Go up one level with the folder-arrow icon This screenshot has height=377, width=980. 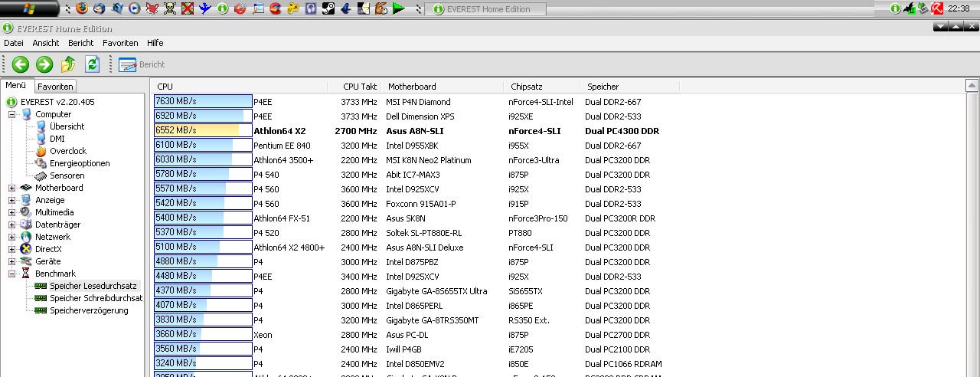click(x=69, y=64)
